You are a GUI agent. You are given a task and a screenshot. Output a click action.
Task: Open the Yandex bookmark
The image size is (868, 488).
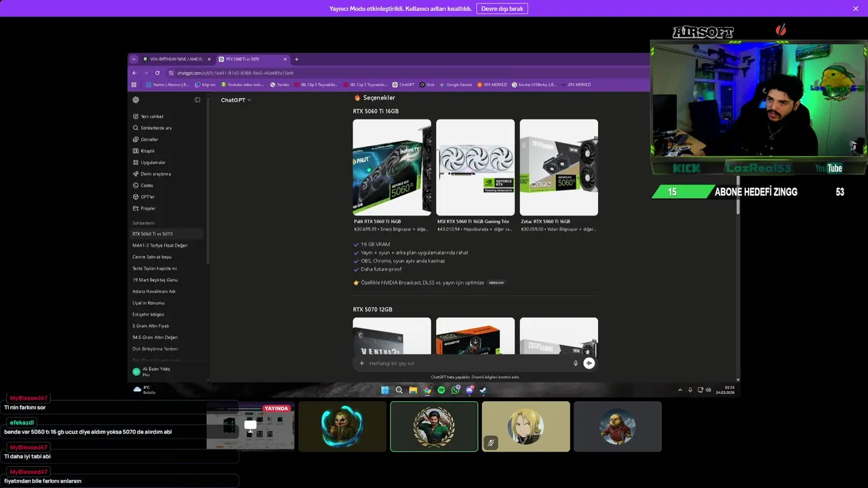point(280,85)
